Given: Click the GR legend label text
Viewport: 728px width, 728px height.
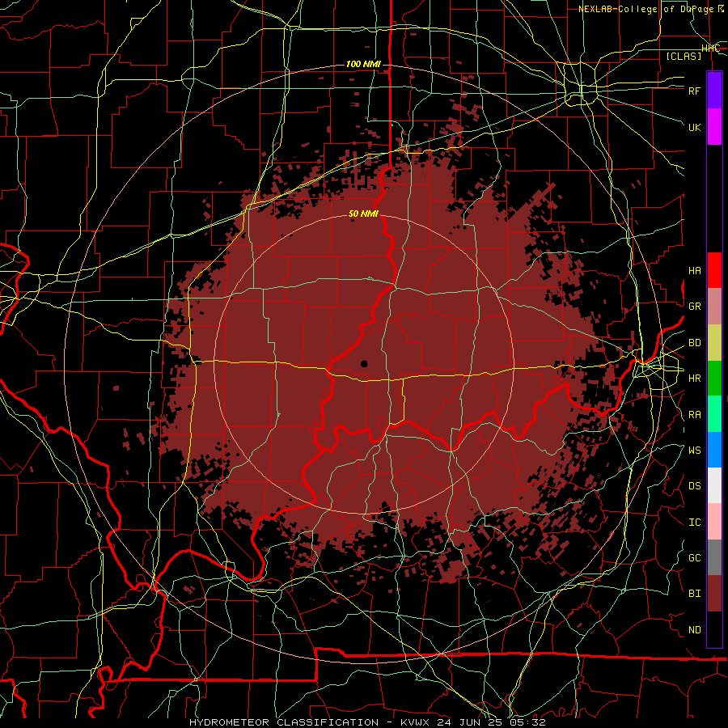Looking at the screenshot, I should pyautogui.click(x=695, y=307).
